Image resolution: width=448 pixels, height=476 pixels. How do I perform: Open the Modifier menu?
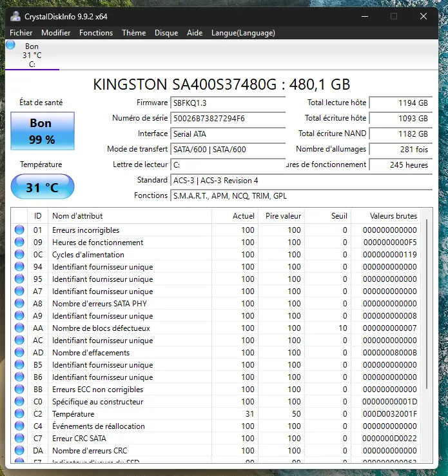(x=56, y=33)
